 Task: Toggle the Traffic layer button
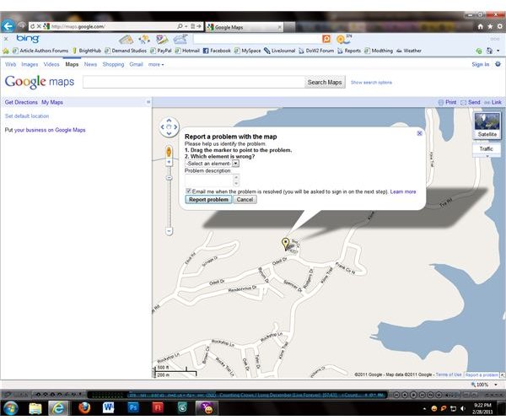487,148
